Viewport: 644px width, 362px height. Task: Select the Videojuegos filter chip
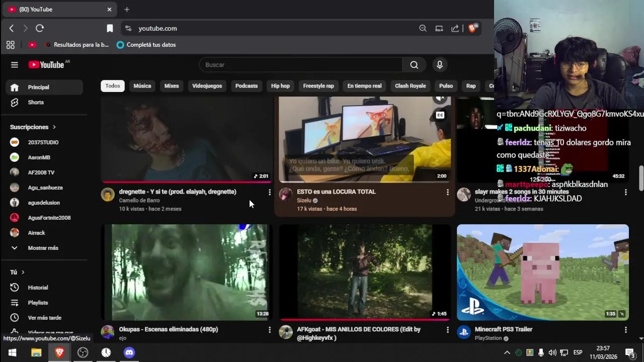coord(207,86)
